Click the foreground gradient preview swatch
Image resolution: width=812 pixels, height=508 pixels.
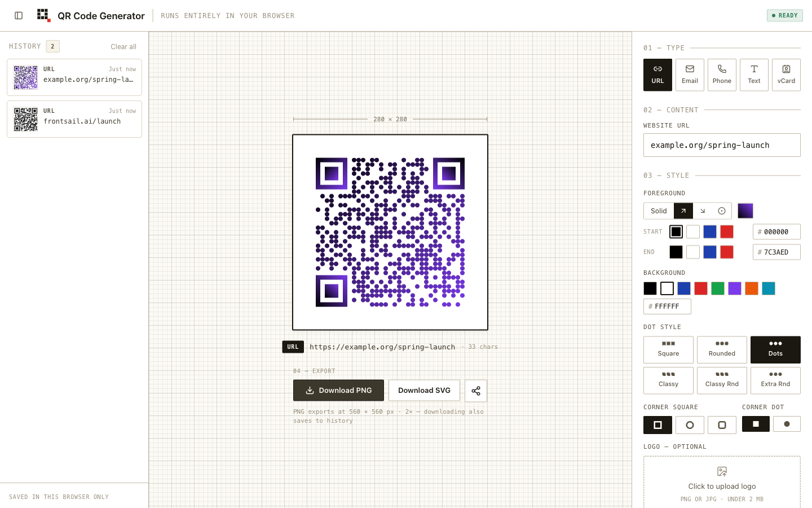point(745,211)
